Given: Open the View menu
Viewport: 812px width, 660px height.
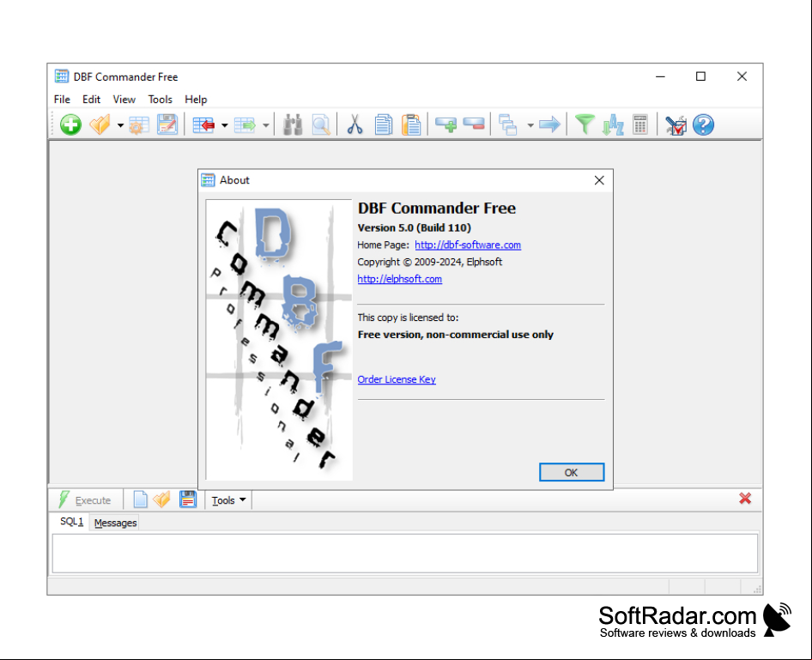Looking at the screenshot, I should pos(124,100).
